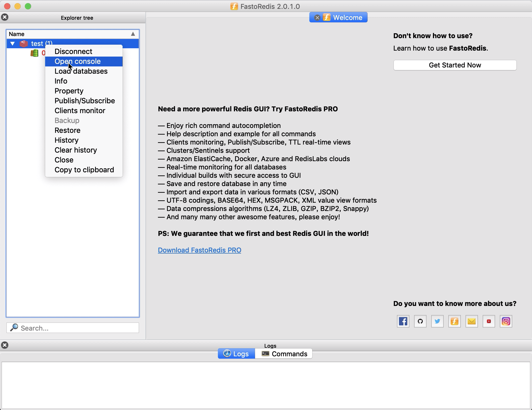
Task: Select Open console menu entry
Action: click(x=84, y=61)
